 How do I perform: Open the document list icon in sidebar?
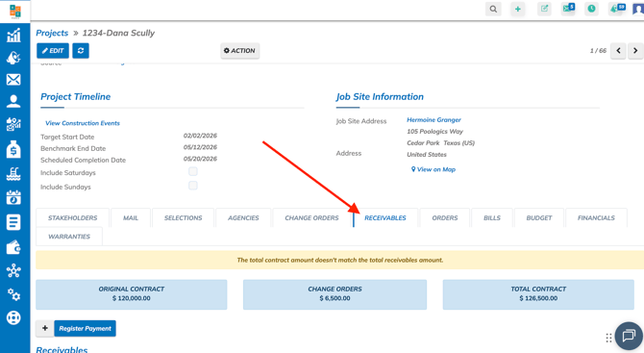[x=13, y=222]
